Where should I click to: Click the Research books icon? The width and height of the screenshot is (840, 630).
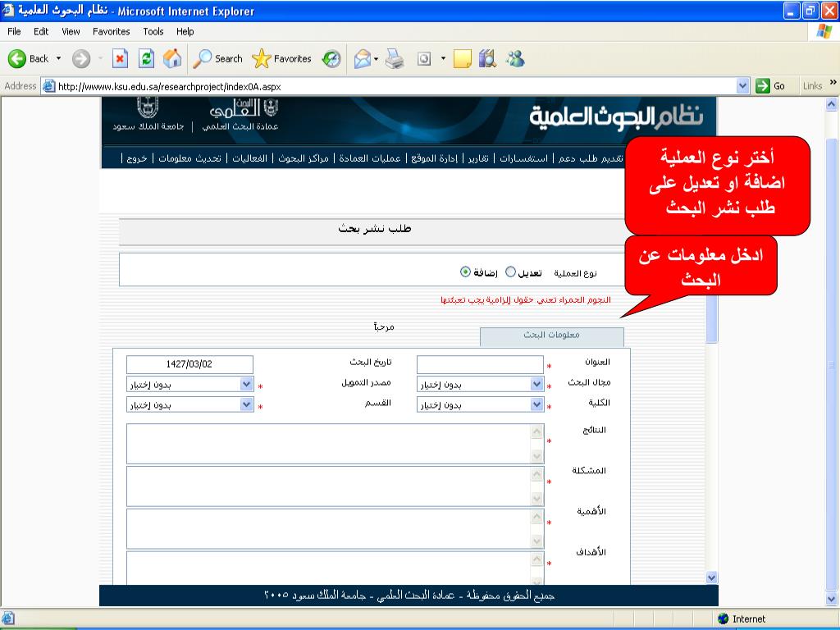coord(487,59)
